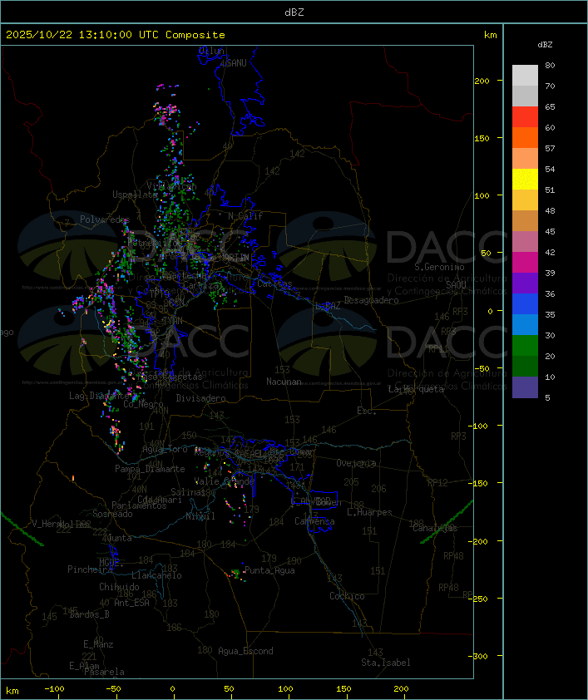
Task: Click the Pasarela label
Action: click(x=104, y=672)
